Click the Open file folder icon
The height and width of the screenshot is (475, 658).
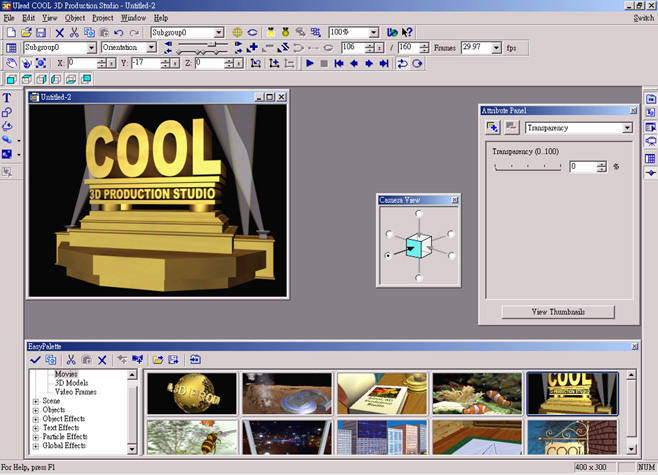pyautogui.click(x=24, y=33)
